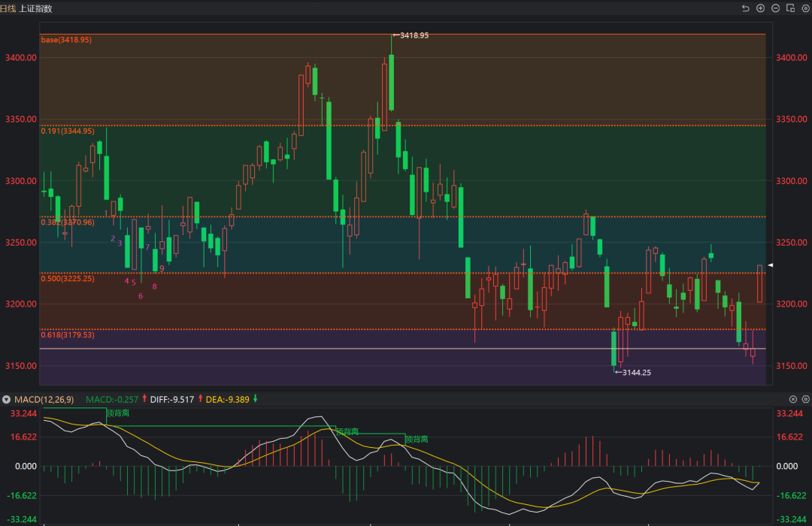Zoom in the chart with the plus icon
The height and width of the screenshot is (526, 812).
tap(761, 8)
